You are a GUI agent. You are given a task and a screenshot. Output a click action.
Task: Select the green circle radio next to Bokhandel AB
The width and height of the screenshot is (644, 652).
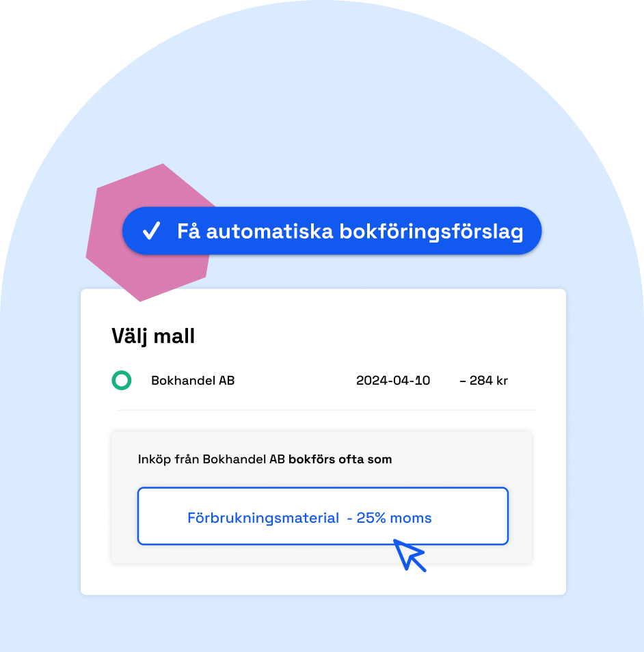pos(122,380)
